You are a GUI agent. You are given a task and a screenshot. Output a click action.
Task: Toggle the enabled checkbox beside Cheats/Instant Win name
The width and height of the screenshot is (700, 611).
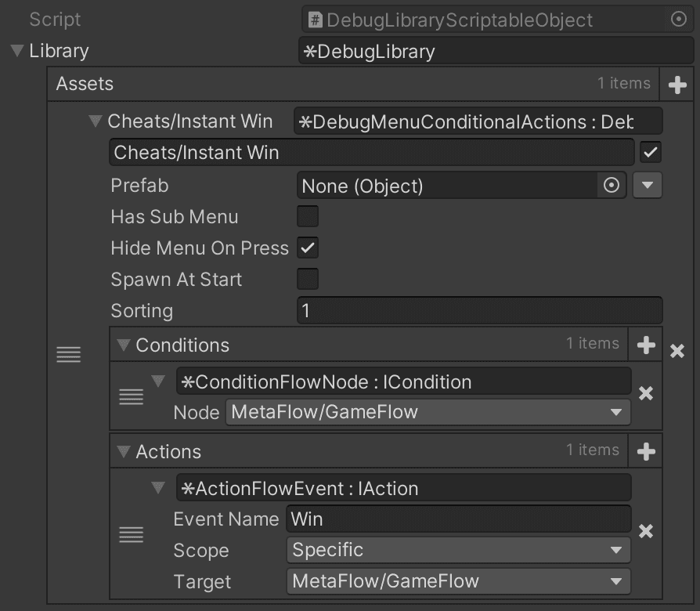651,152
